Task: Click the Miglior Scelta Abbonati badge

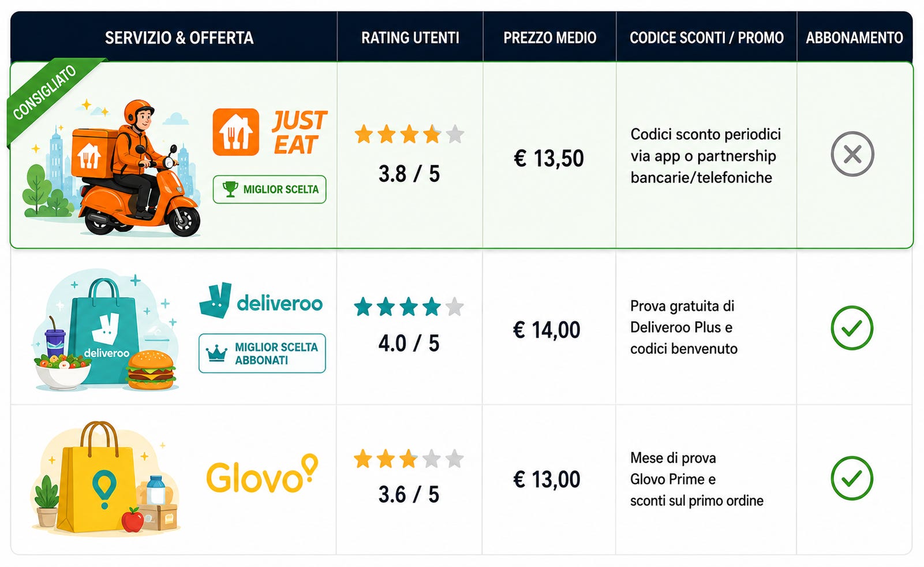Action: [262, 353]
